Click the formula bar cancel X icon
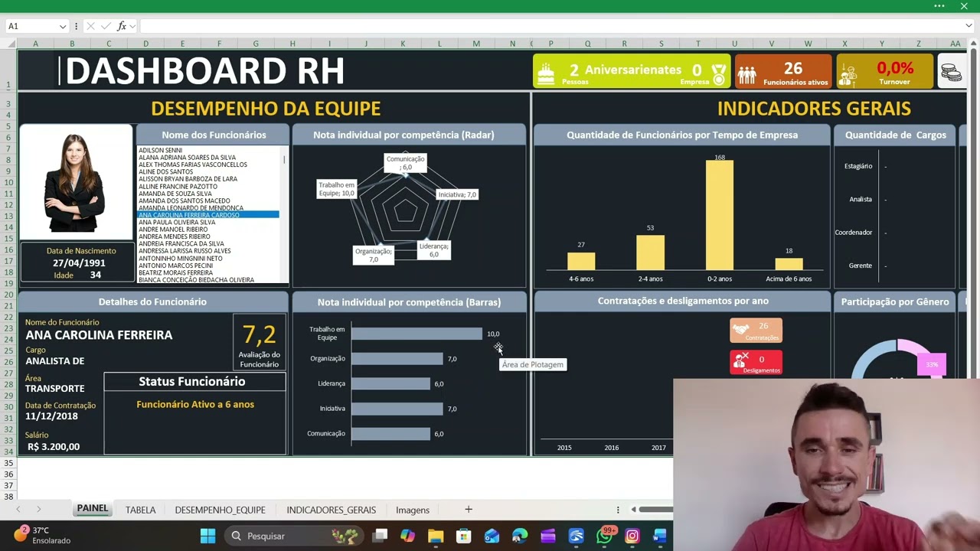Viewport: 980px width, 551px height. 90,26
